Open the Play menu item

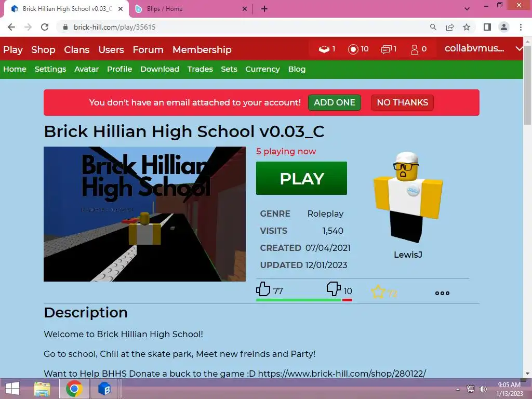tap(13, 49)
